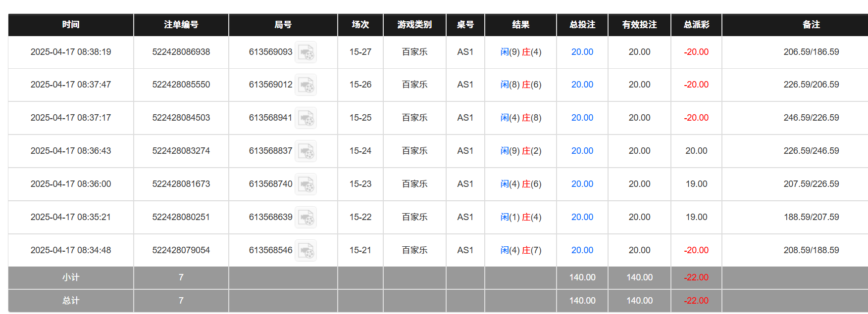Click the 时间 column header
This screenshot has height=314, width=868.
point(71,25)
